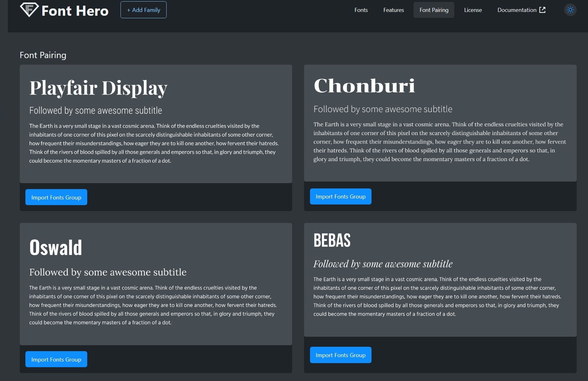Click the external-link icon beside Documentation

point(543,10)
